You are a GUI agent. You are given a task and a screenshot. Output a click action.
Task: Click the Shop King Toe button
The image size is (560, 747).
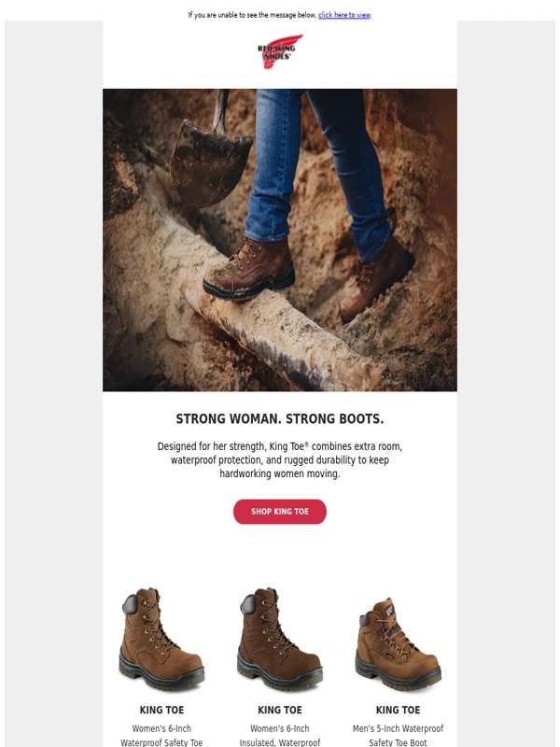pyautogui.click(x=280, y=511)
